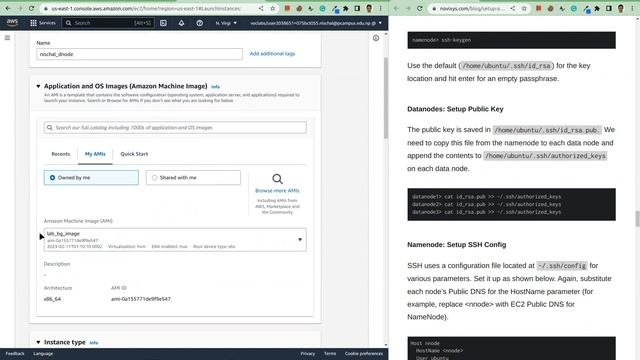Open profile avatar in novixys browser window
The width and height of the screenshot is (640, 360).
coord(620,8)
